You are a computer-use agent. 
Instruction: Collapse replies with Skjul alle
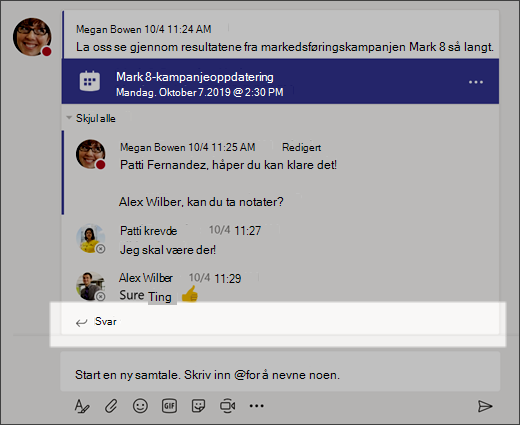click(91, 118)
